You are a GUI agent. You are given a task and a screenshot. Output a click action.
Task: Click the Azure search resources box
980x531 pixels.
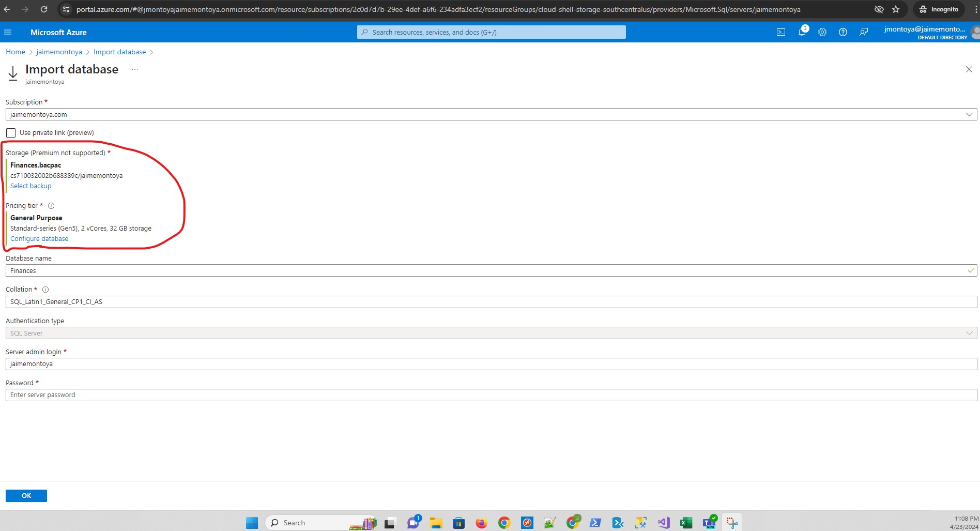491,32
